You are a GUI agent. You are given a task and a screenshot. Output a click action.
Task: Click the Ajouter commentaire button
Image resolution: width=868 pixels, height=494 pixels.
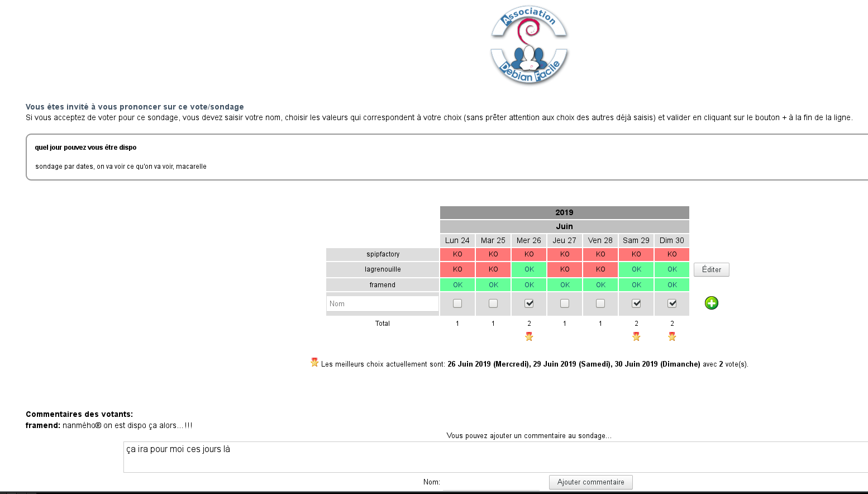(x=590, y=482)
